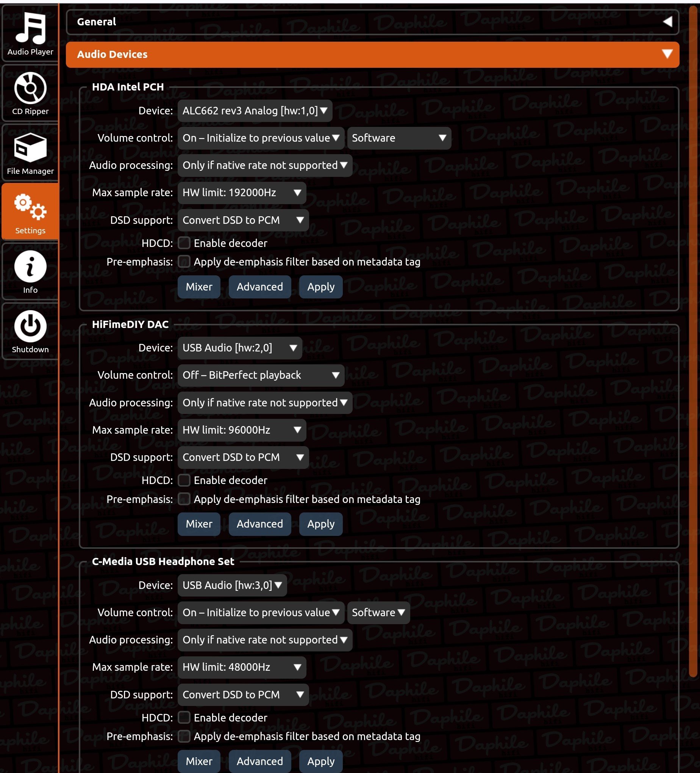Viewport: 700px width, 773px height.
Task: Collapse the Audio Devices section
Action: (372, 55)
